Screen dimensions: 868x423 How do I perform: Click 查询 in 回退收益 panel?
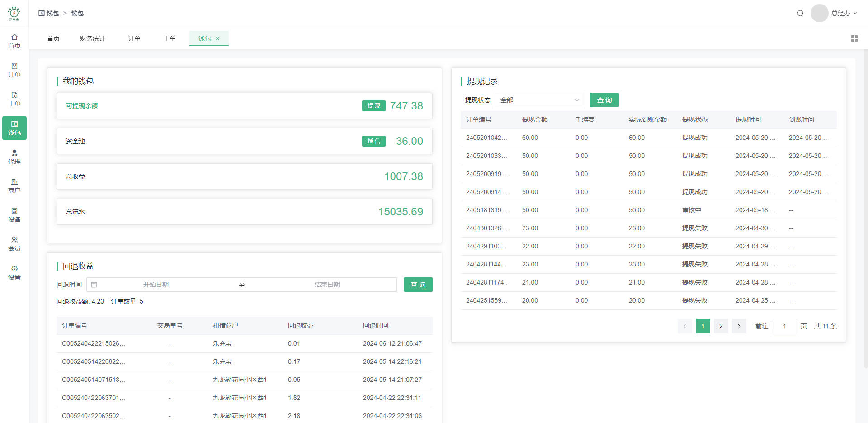[418, 285]
